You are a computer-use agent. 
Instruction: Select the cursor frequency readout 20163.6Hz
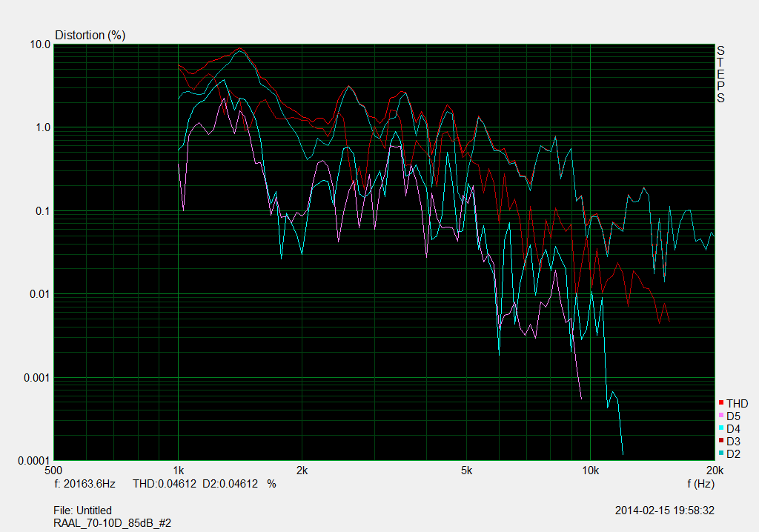point(84,484)
